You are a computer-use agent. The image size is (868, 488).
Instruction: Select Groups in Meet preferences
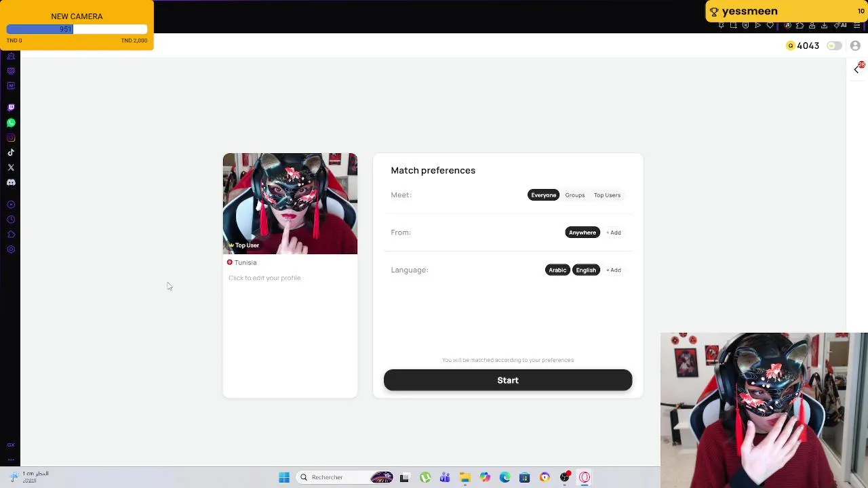[x=574, y=195]
